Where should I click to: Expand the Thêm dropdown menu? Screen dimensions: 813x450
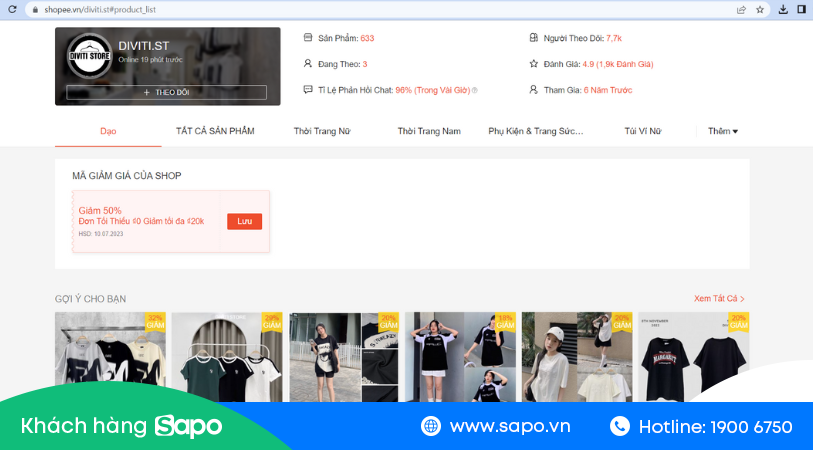723,131
